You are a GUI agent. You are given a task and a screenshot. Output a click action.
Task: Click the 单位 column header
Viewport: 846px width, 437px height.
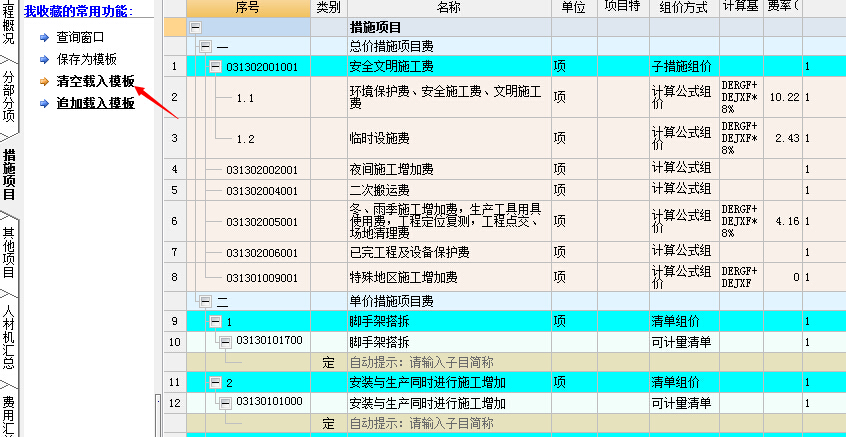[x=574, y=8]
